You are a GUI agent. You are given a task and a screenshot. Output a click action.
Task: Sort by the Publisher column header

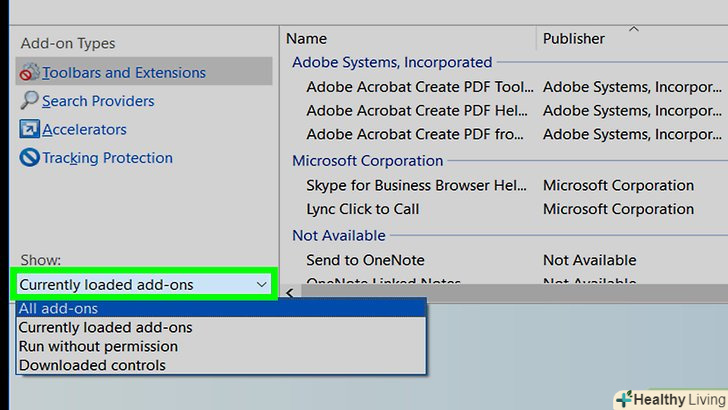(573, 39)
